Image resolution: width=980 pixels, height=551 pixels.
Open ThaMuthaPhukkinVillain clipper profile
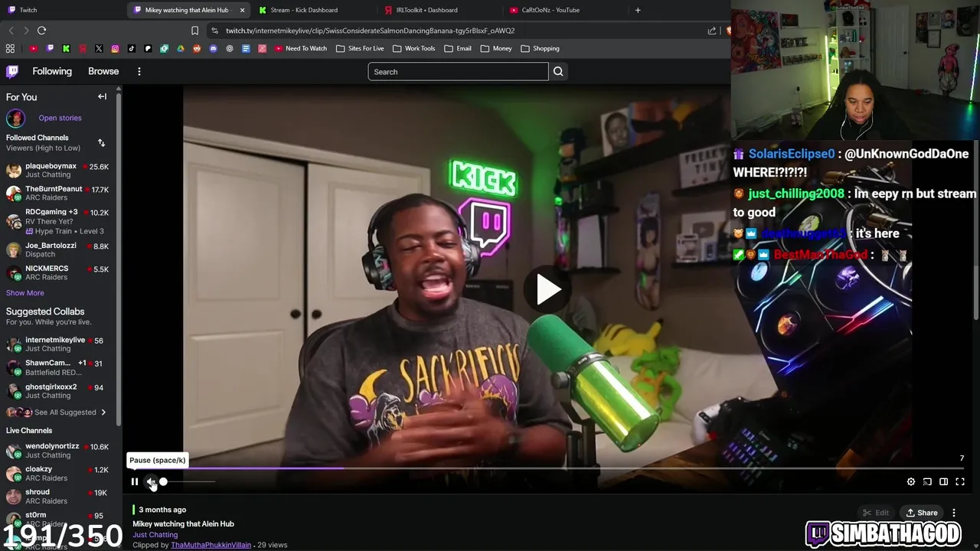tap(211, 545)
